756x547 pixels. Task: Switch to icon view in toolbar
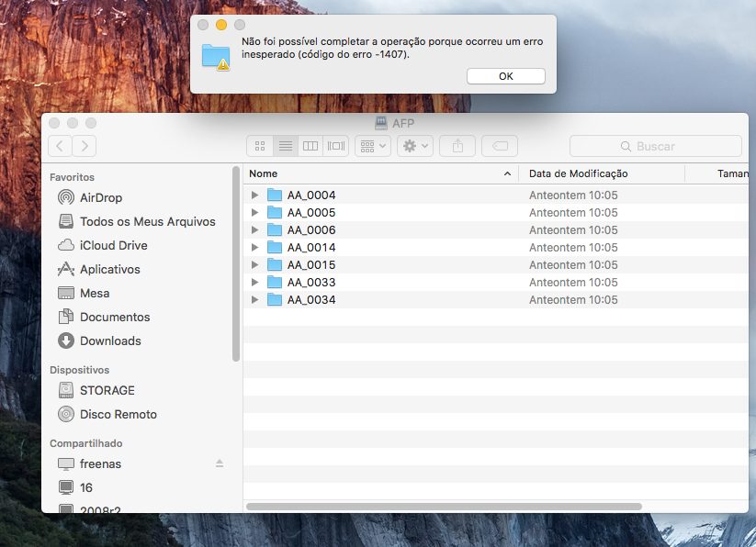pyautogui.click(x=260, y=146)
